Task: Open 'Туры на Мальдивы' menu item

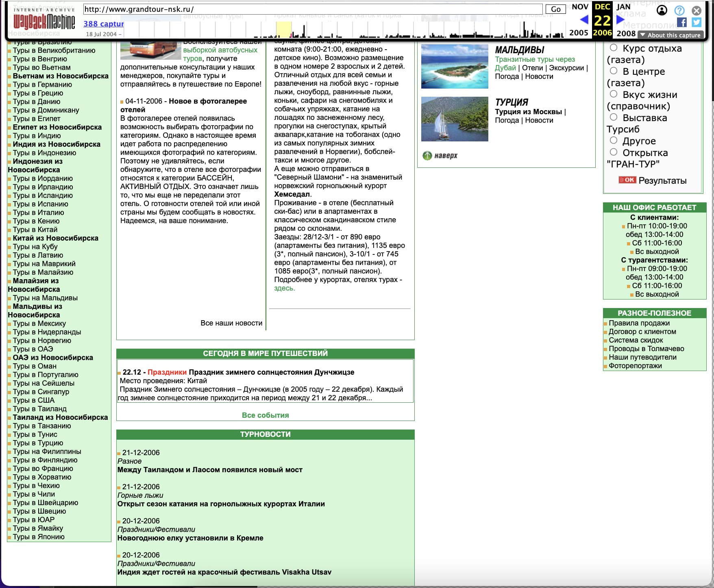Action: (45, 298)
